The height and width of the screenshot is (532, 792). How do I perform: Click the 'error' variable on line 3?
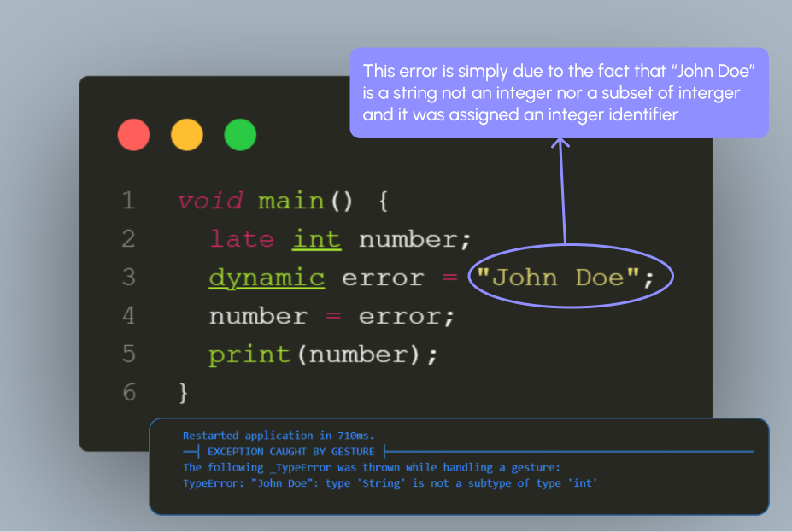pos(383,278)
